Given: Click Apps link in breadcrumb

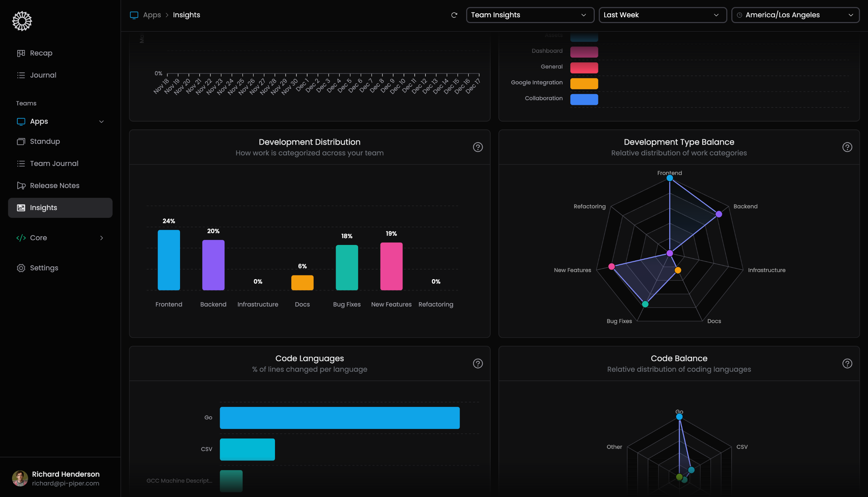Looking at the screenshot, I should click(152, 15).
